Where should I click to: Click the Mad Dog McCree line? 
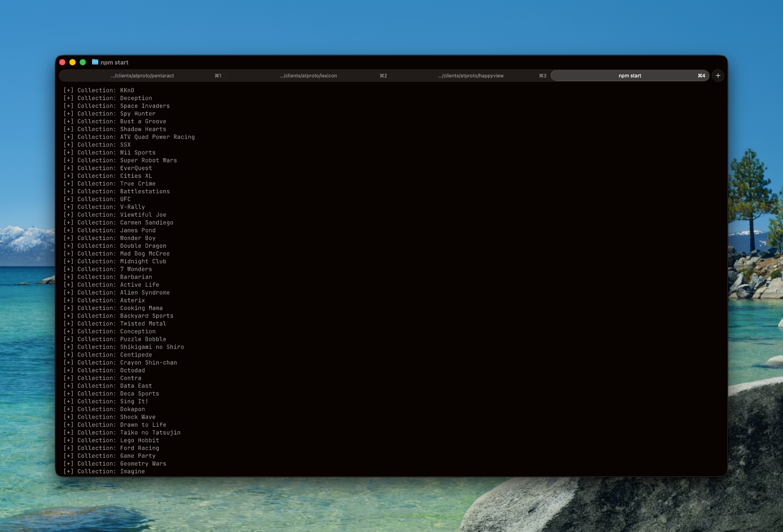click(117, 253)
